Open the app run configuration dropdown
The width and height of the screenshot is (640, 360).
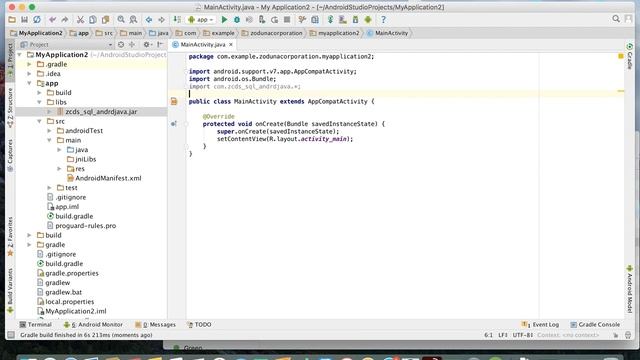point(200,20)
